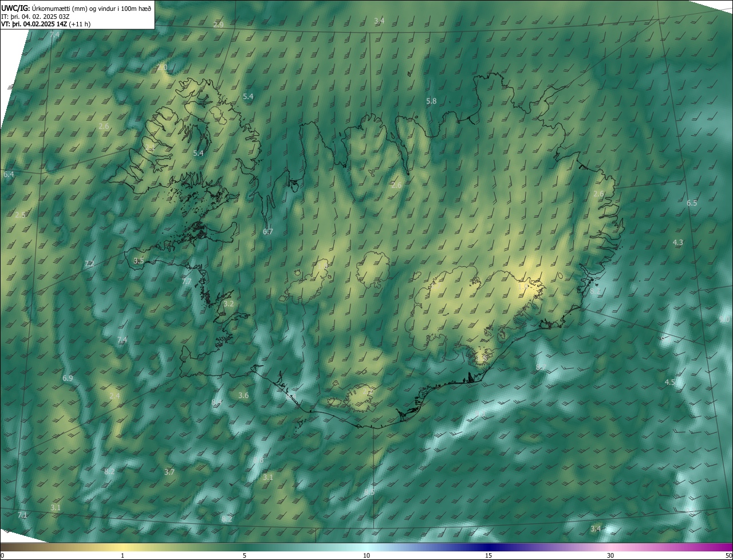
Task: Click the 'VT: þri. 04.02.2025 14Z (+11 h)' line
Action: [x=46, y=24]
